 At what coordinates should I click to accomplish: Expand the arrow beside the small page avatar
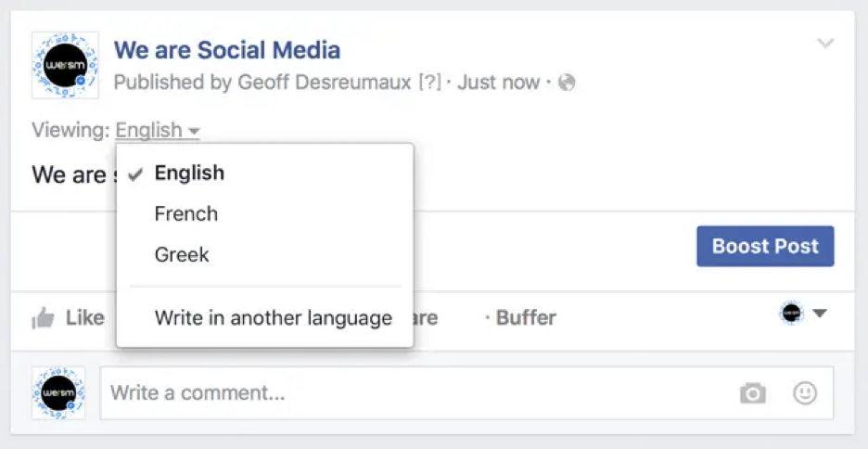click(820, 314)
